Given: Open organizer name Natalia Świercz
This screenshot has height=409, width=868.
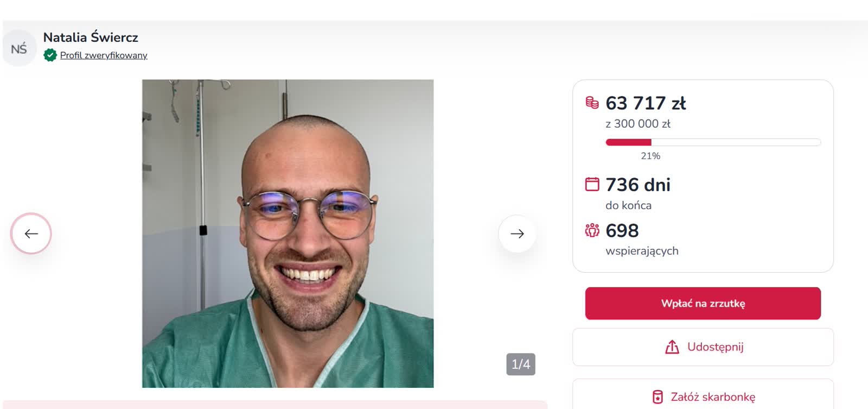Looking at the screenshot, I should 91,37.
